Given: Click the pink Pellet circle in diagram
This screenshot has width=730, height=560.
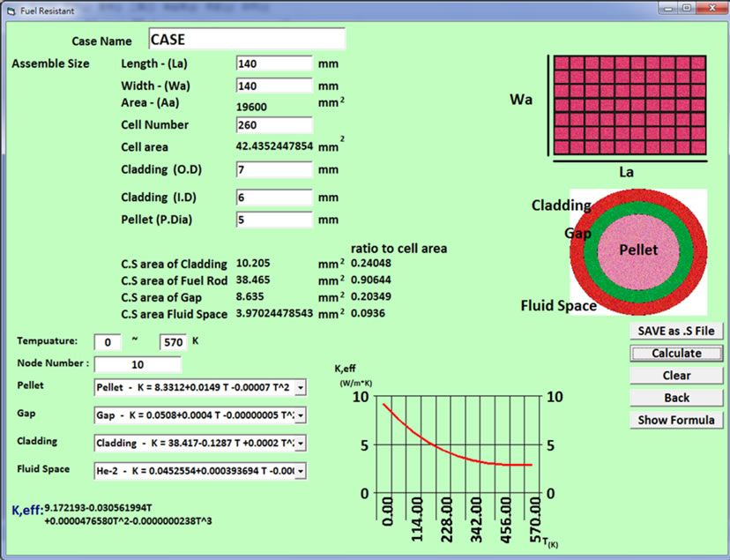Looking at the screenshot, I should (637, 250).
